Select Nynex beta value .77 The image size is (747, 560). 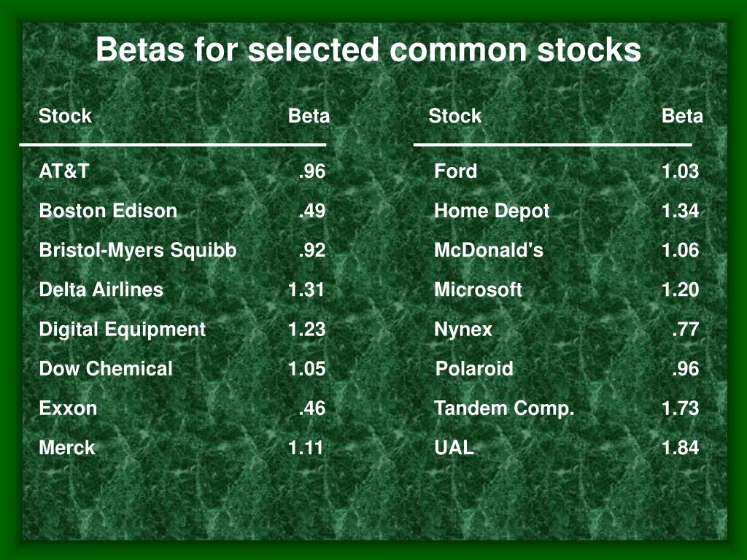coord(686,329)
